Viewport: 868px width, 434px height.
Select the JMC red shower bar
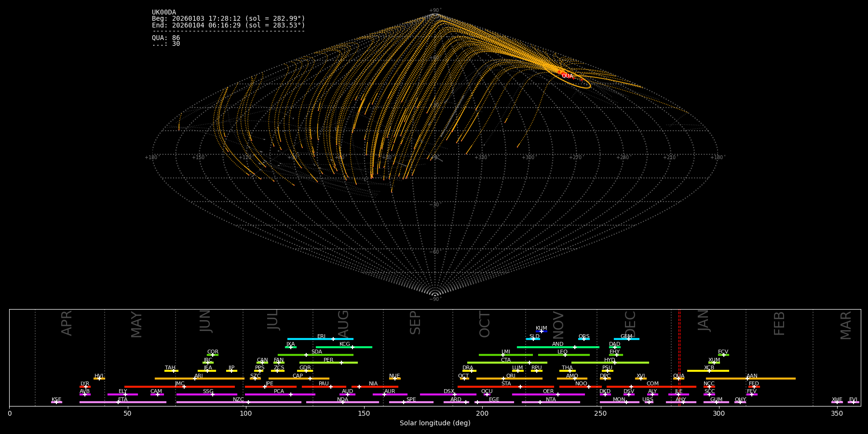coord(180,387)
